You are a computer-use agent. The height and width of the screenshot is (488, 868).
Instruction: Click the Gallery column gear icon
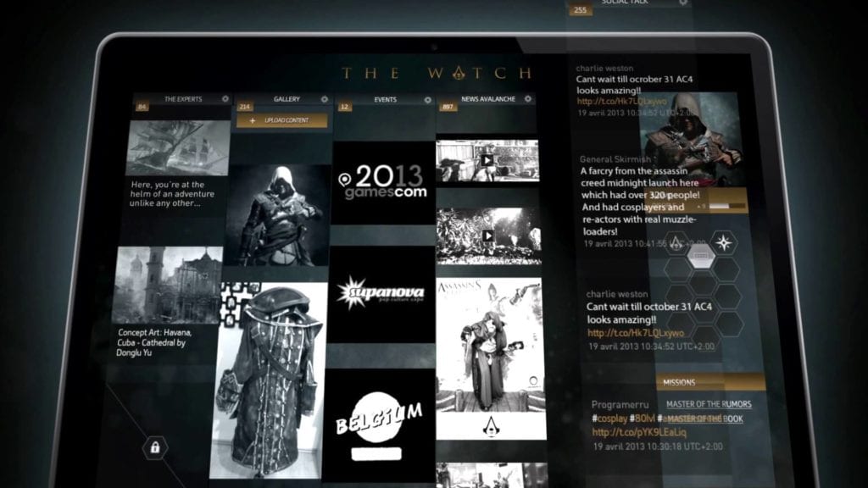tap(325, 99)
